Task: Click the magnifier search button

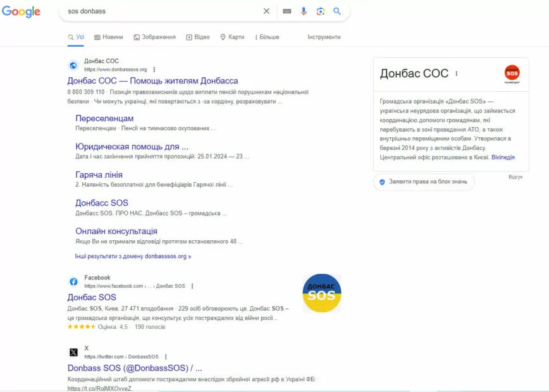Action: pyautogui.click(x=337, y=11)
